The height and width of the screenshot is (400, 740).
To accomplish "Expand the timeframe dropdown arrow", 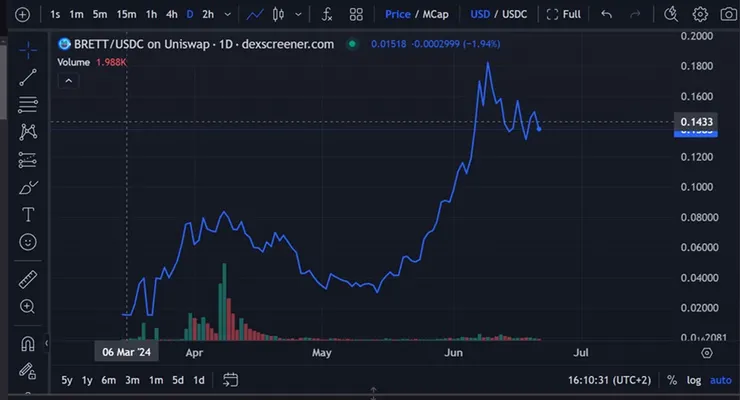I will [227, 15].
